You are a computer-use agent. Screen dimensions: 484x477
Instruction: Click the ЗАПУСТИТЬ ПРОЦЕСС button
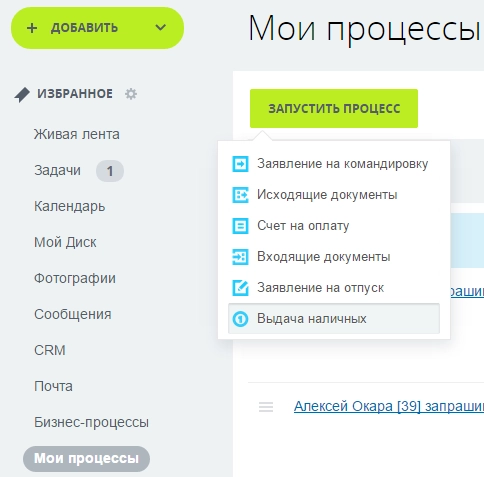coord(334,108)
